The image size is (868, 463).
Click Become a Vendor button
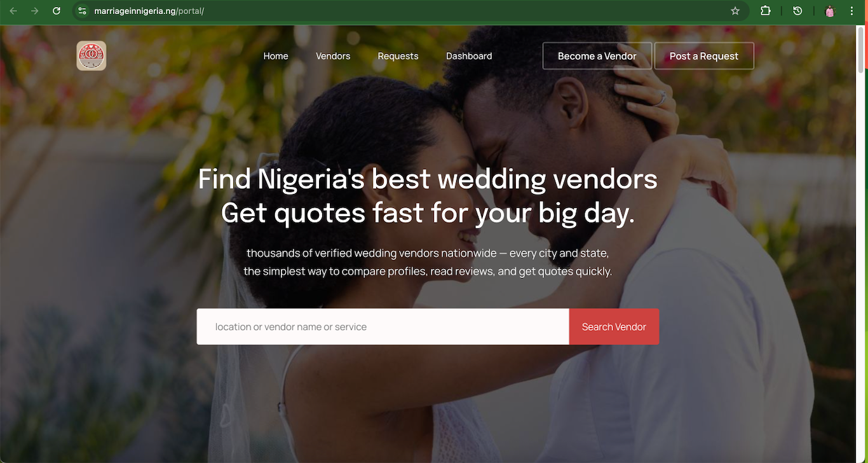click(597, 56)
